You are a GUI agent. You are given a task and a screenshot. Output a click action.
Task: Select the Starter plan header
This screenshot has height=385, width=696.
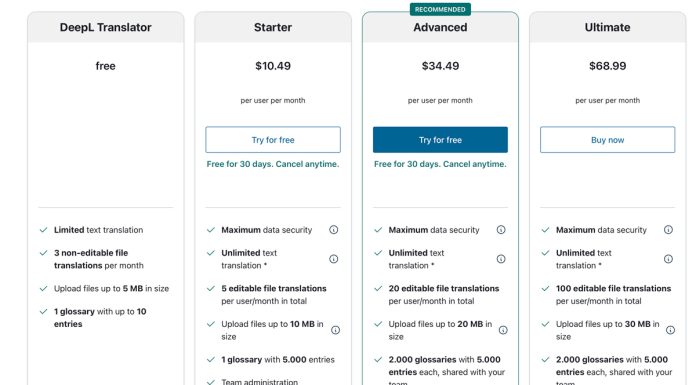273,28
